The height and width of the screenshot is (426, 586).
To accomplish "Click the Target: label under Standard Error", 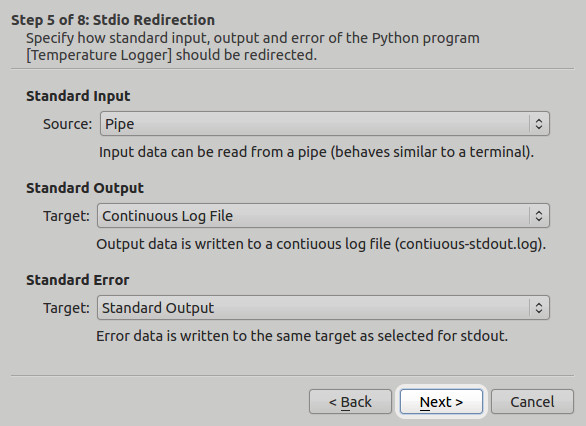I will click(66, 308).
